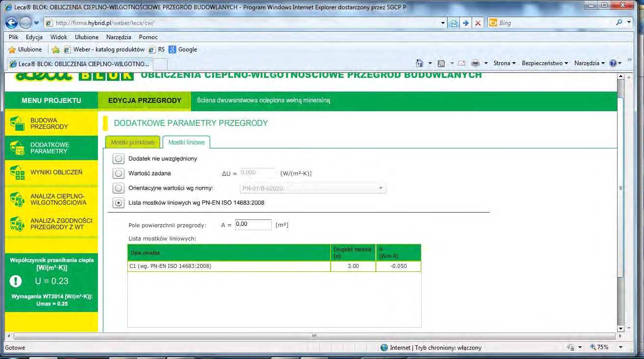
Task: Open address bar history dropdown arrow
Action: click(443, 23)
